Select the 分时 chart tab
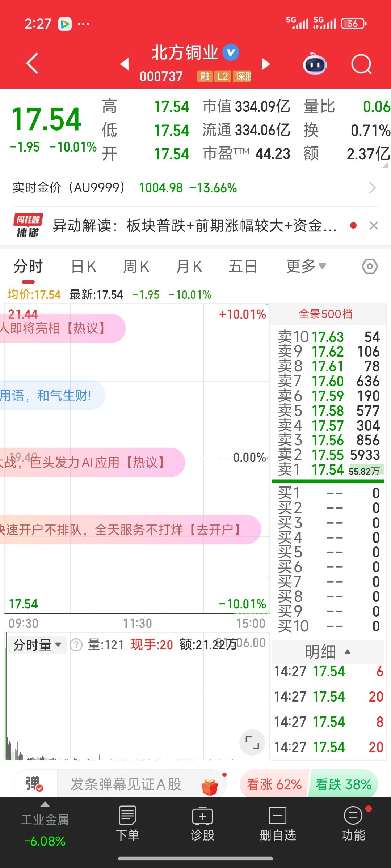 click(x=28, y=267)
